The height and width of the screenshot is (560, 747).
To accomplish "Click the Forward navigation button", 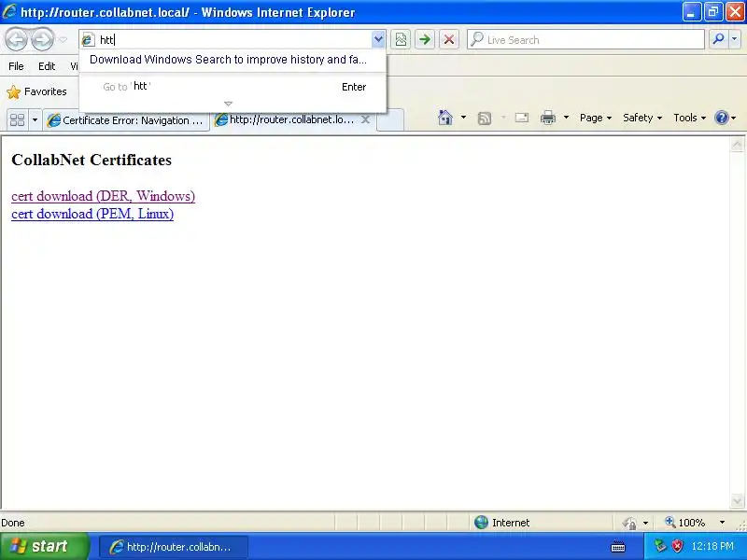I will (43, 39).
